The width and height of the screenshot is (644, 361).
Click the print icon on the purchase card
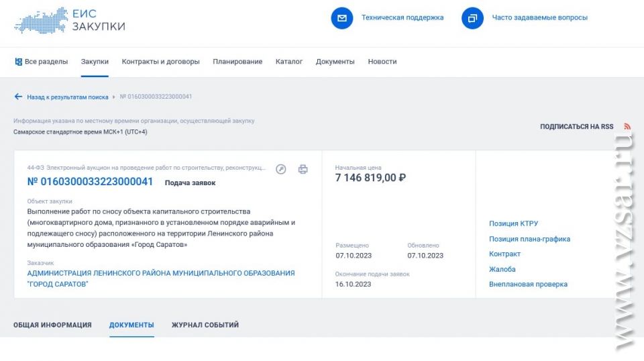point(303,169)
